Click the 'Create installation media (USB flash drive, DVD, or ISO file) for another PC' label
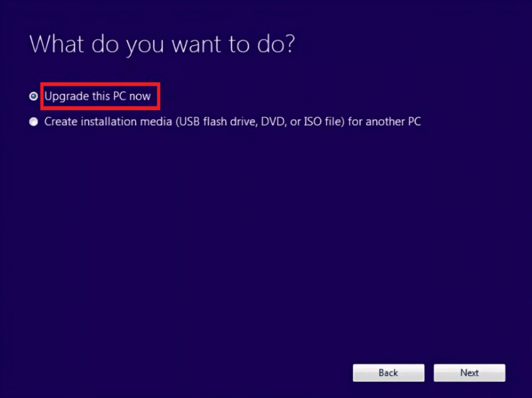532x398 pixels. pyautogui.click(x=232, y=122)
